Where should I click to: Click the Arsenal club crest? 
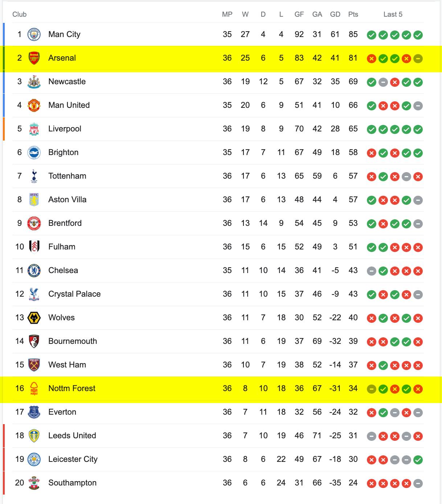coord(34,58)
